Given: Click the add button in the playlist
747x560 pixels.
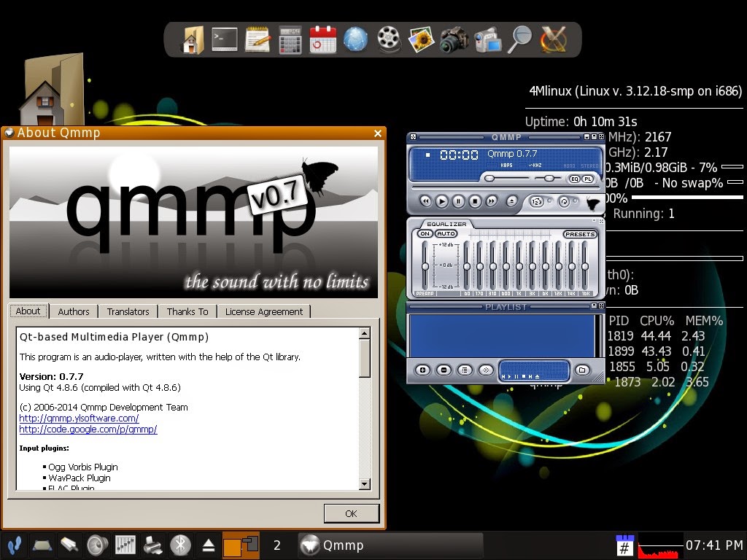Looking at the screenshot, I should click(x=423, y=370).
